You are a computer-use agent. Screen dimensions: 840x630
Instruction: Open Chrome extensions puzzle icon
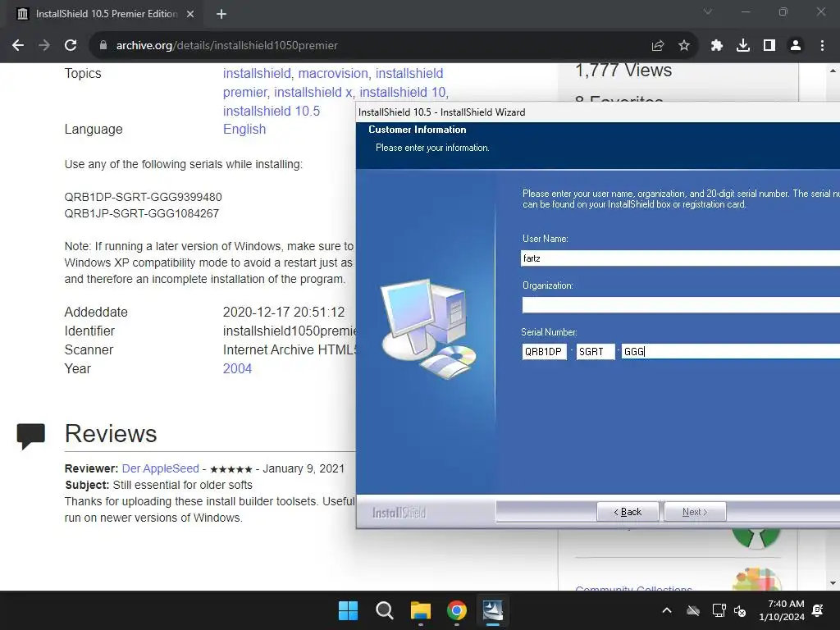717,46
